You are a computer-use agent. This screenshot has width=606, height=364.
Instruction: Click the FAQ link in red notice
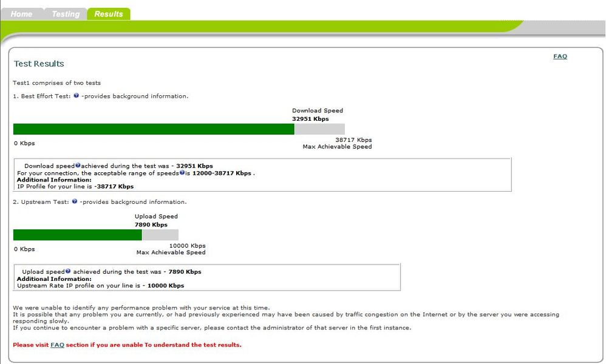57,345
